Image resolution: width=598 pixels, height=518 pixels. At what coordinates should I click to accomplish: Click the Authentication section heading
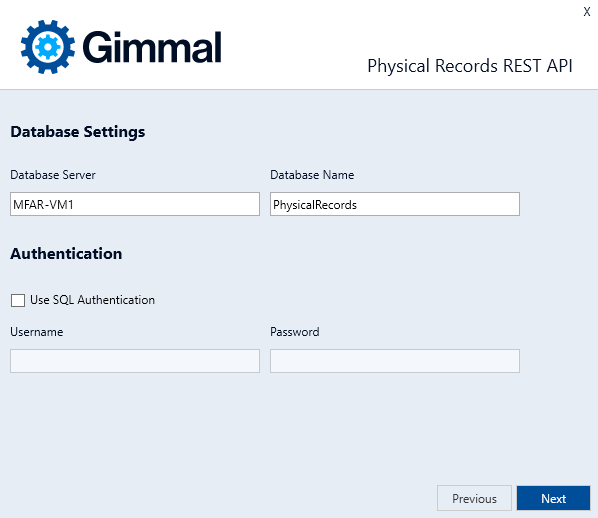(66, 254)
